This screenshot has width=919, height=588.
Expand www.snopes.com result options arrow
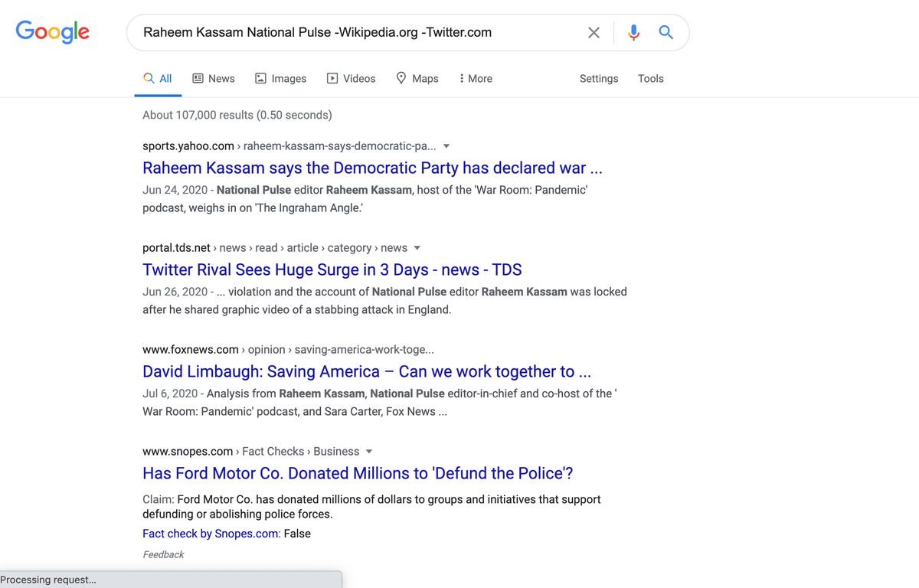tap(369, 452)
